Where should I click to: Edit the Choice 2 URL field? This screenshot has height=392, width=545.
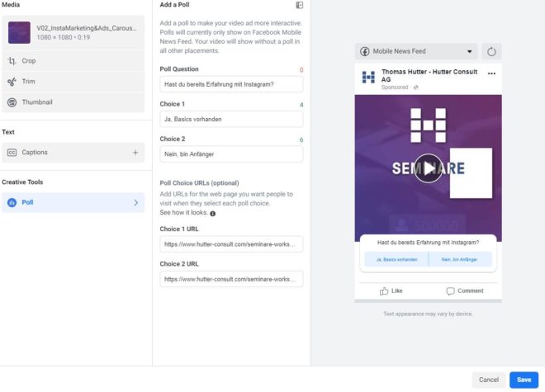click(x=231, y=279)
